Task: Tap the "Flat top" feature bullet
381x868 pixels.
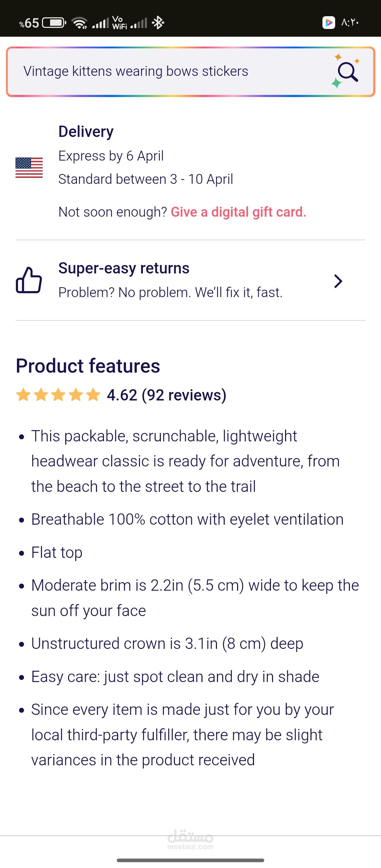Action: pos(57,553)
